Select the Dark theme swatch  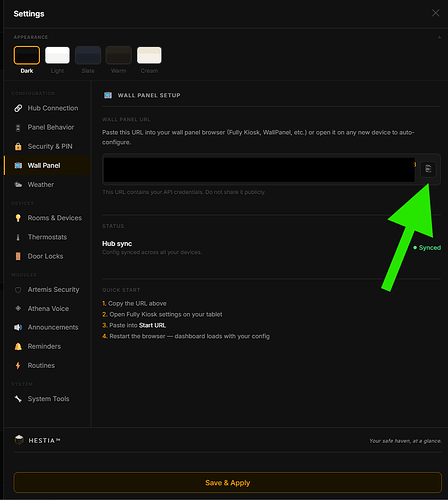tap(27, 55)
